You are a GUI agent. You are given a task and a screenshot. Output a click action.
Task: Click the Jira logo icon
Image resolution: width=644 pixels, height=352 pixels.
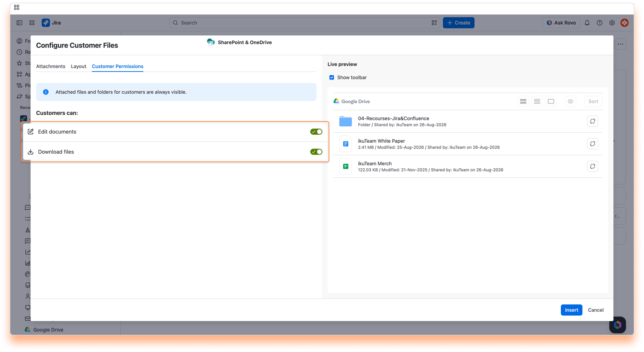pos(46,23)
